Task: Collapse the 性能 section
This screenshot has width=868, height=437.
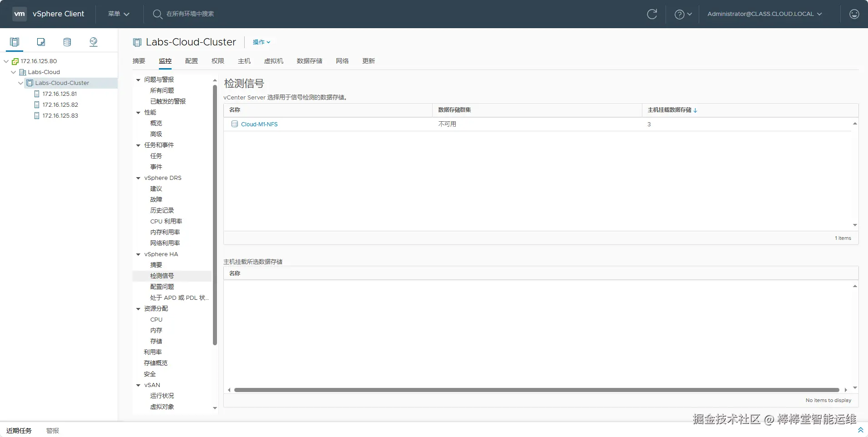Action: (138, 113)
